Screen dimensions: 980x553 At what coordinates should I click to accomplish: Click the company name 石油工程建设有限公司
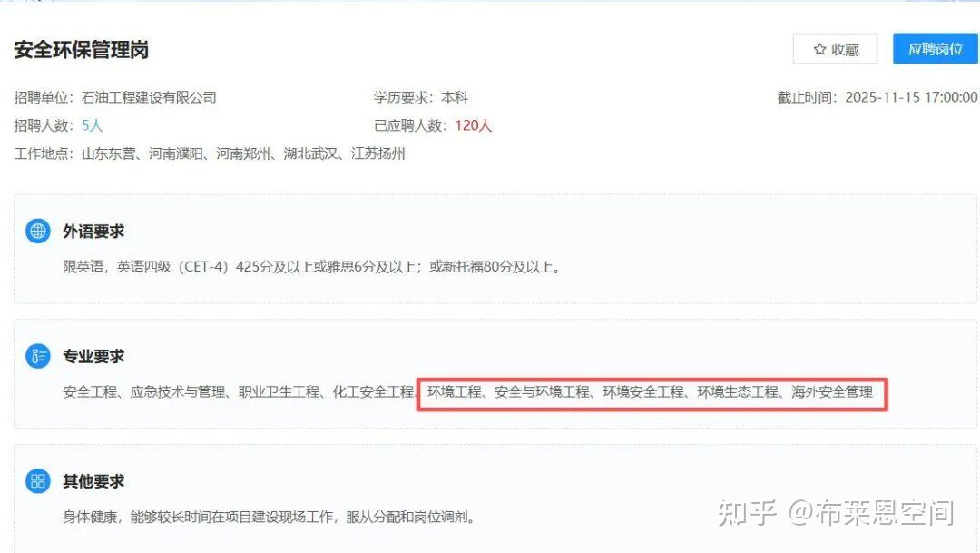(149, 97)
